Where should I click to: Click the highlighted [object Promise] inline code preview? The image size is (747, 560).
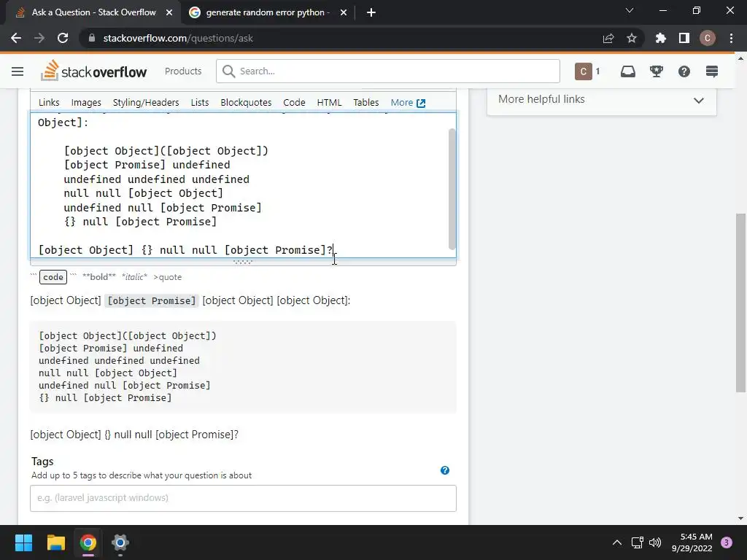point(152,301)
